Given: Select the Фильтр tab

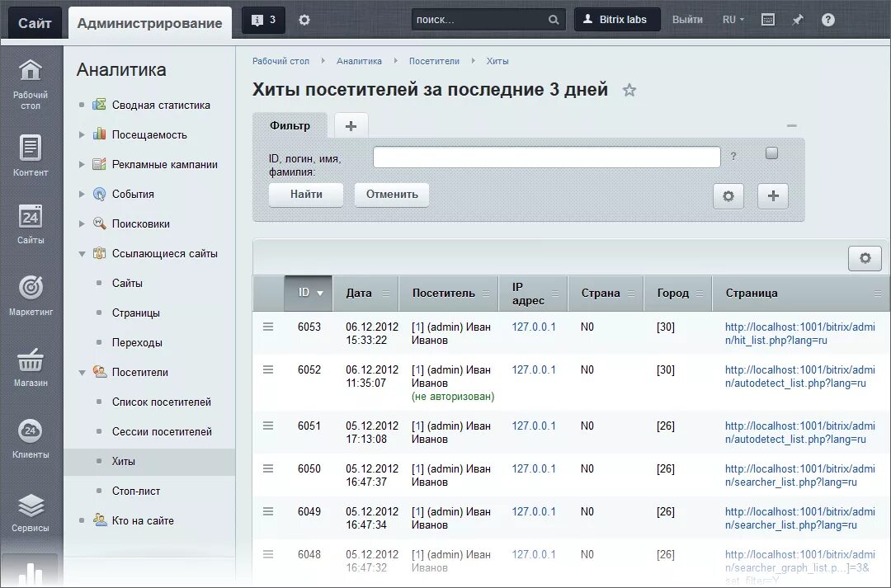Looking at the screenshot, I should (x=290, y=125).
